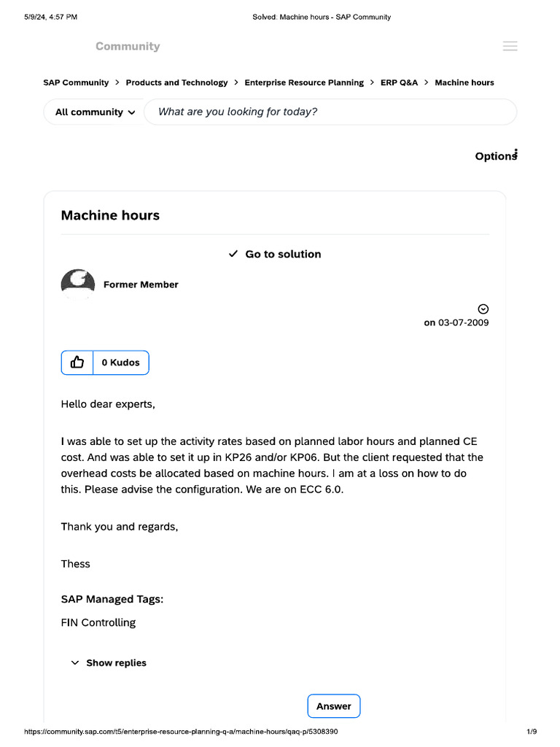Viewport: 560px width, 747px height.
Task: Click the Community header title
Action: point(128,47)
